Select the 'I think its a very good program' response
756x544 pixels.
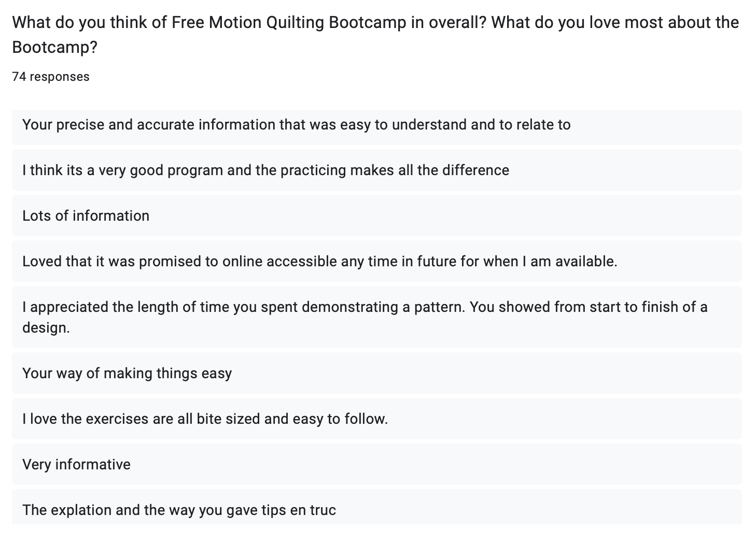pyautogui.click(x=377, y=170)
